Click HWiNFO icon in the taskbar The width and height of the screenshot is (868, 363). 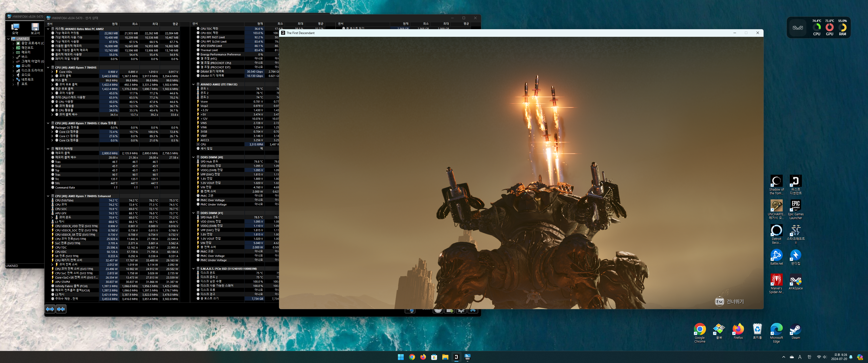(x=467, y=357)
